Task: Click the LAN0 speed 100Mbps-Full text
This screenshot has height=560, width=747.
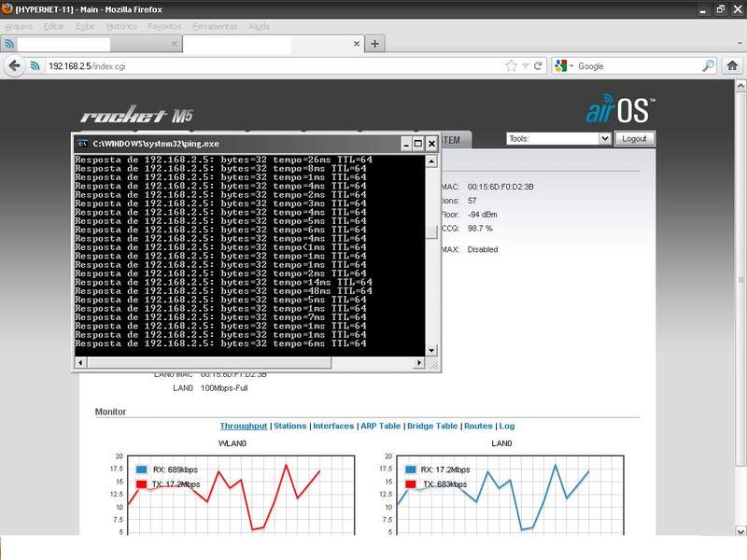Action: [224, 388]
